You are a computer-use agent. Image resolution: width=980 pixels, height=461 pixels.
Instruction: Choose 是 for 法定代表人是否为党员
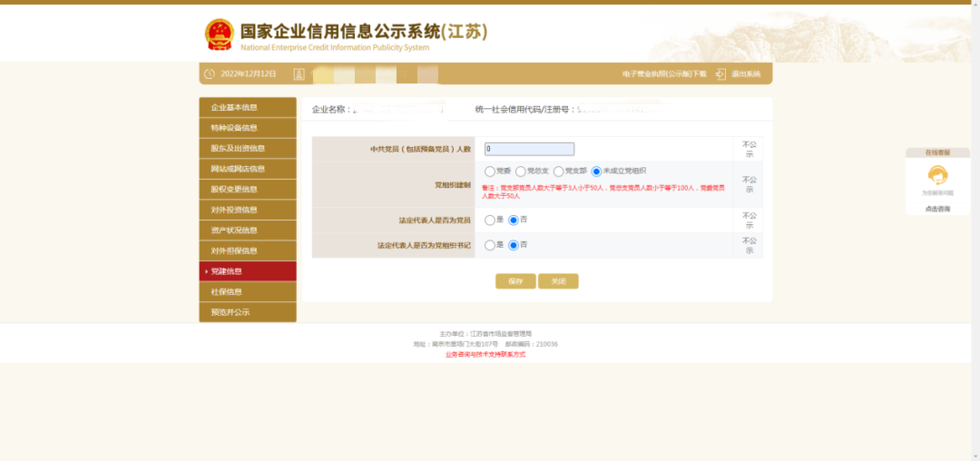pos(490,220)
